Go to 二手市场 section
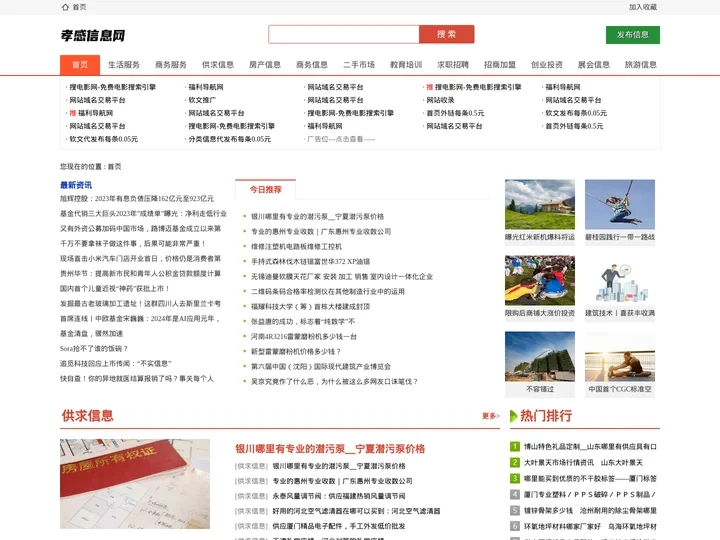The image size is (720, 540). tap(359, 65)
